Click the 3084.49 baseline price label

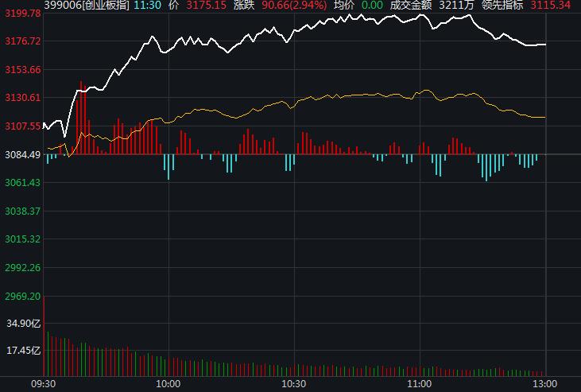[x=22, y=154]
